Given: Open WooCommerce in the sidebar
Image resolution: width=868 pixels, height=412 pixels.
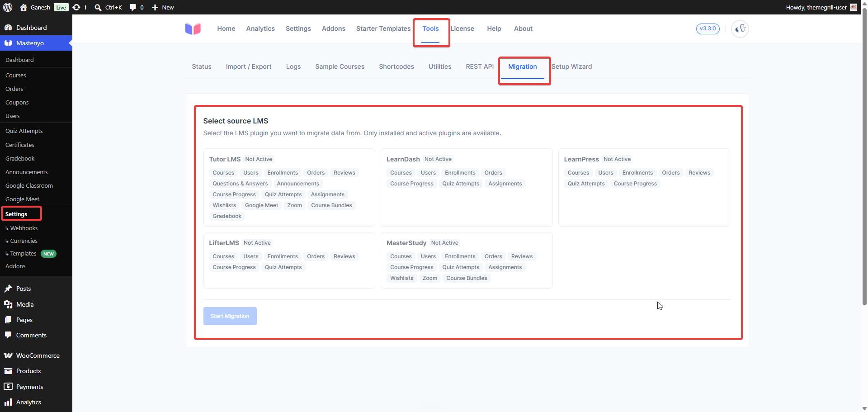Looking at the screenshot, I should pos(36,355).
